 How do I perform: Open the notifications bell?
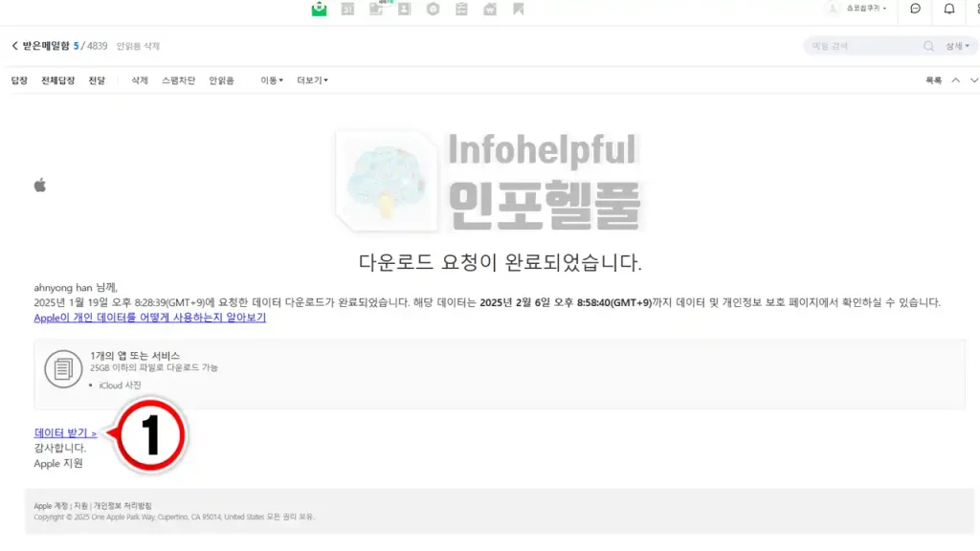click(x=948, y=9)
